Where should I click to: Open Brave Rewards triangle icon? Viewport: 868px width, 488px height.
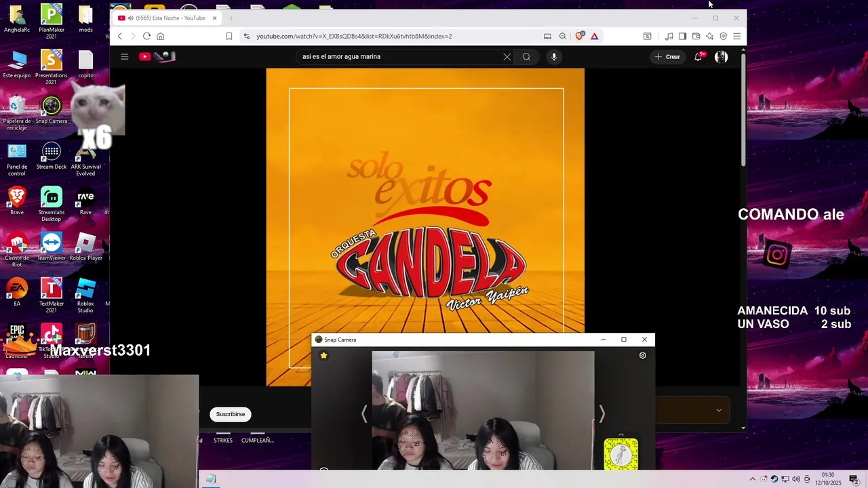595,36
